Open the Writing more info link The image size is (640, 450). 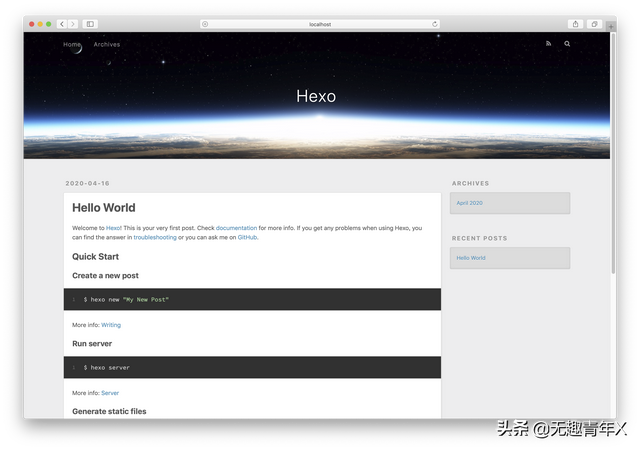(x=111, y=325)
